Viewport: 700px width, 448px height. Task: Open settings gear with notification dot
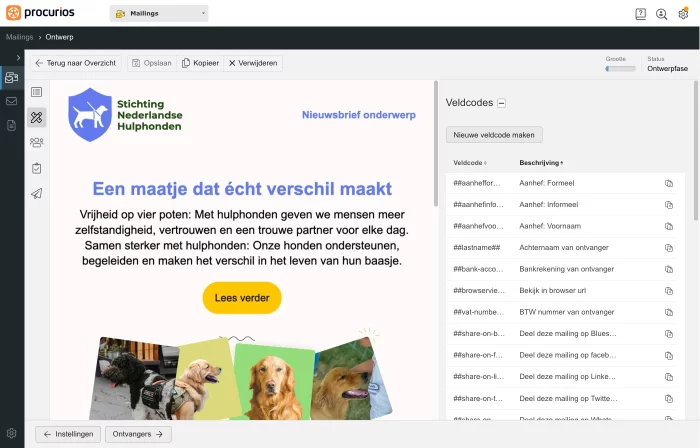683,14
